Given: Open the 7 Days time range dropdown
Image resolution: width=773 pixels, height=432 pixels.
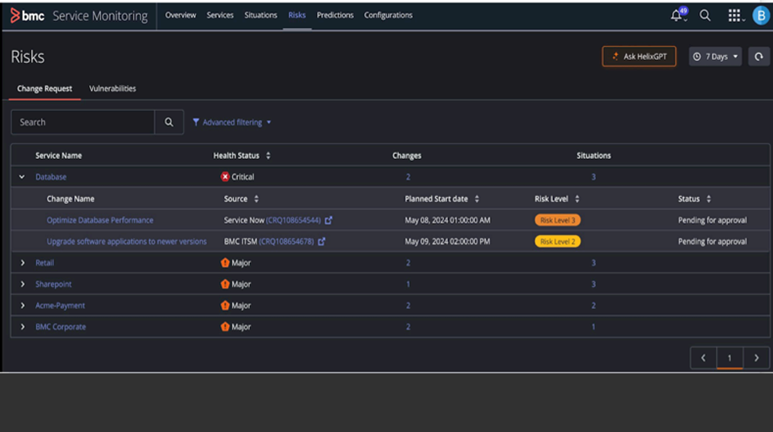Looking at the screenshot, I should pos(715,57).
